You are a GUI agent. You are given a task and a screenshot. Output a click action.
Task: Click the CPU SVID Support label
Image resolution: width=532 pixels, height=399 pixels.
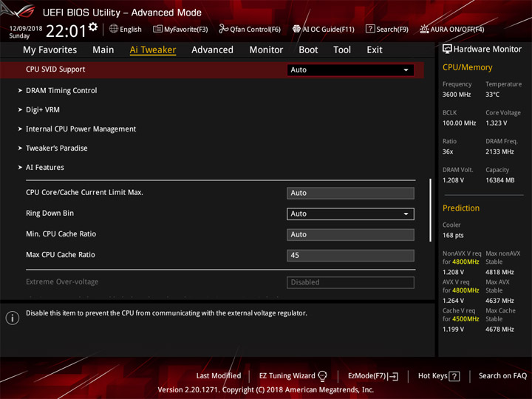[x=55, y=69]
